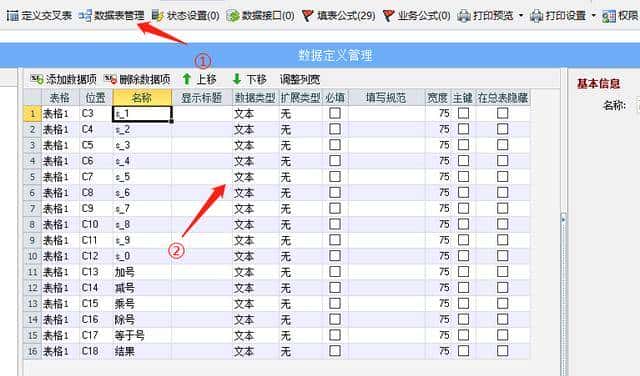Click the name cell 除号
Screen dimensions: 640x376
[142, 319]
